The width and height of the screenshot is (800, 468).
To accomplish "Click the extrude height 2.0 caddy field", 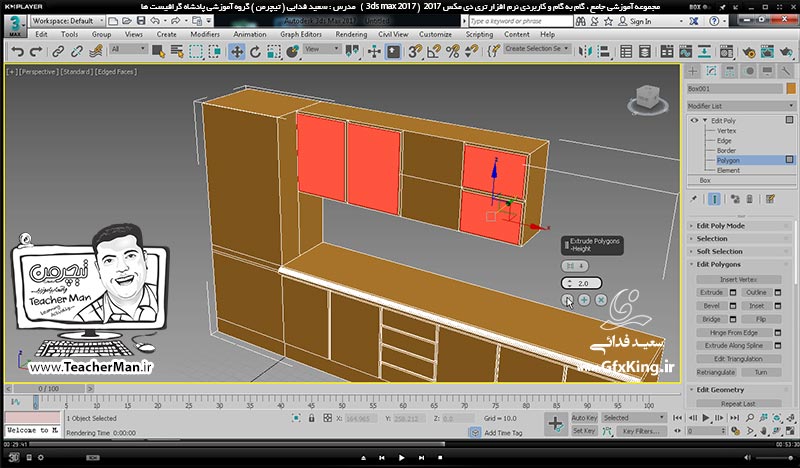I will coord(582,283).
